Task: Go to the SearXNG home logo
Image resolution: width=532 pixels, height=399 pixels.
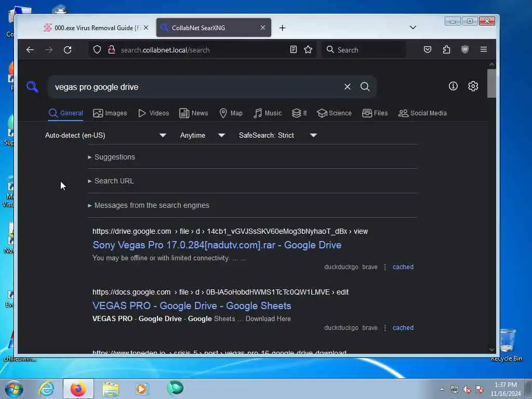Action: click(32, 87)
